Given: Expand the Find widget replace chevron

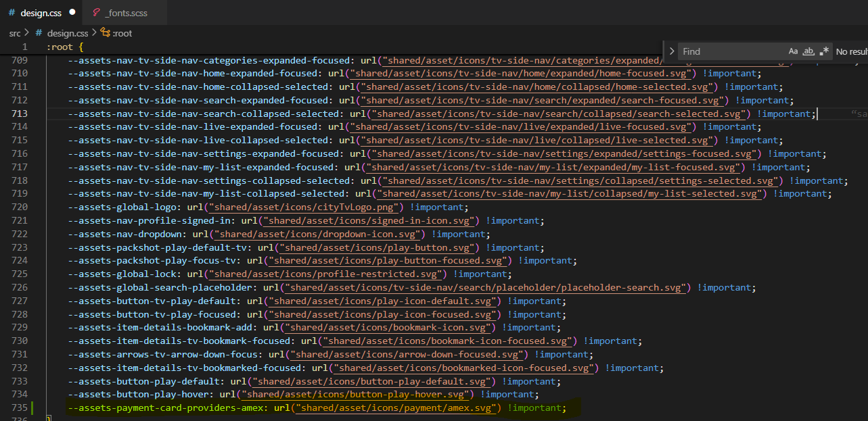Looking at the screenshot, I should (x=672, y=51).
